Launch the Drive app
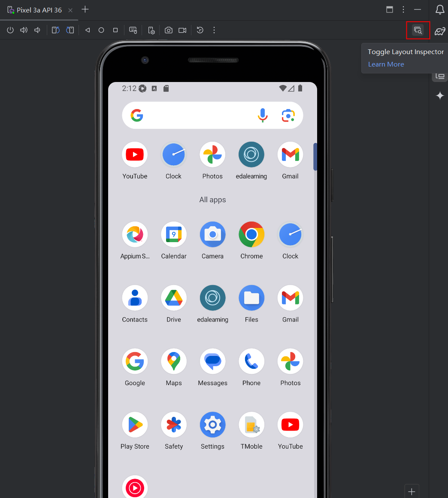 click(x=174, y=304)
